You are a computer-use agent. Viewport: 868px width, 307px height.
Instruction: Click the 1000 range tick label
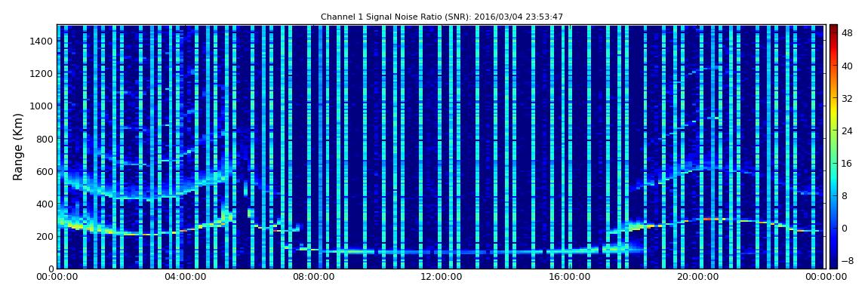pos(42,106)
